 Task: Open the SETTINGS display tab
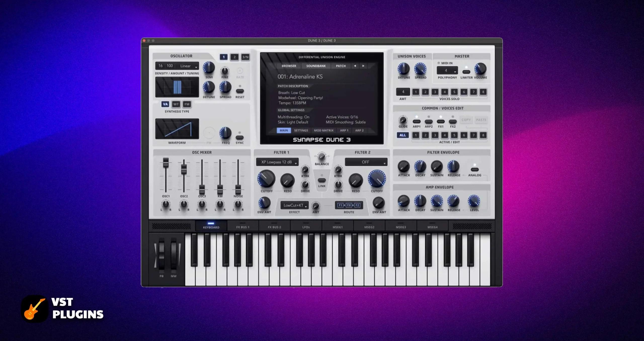[301, 130]
